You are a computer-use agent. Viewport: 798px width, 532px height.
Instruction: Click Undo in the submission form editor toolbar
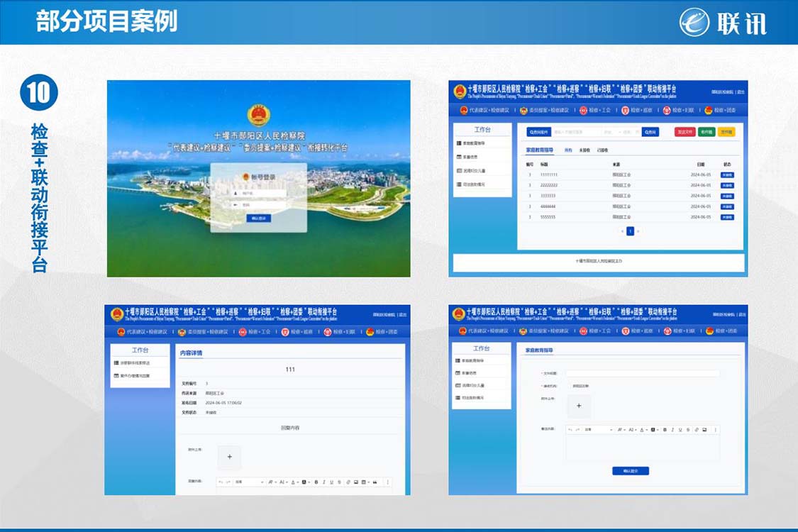point(570,430)
